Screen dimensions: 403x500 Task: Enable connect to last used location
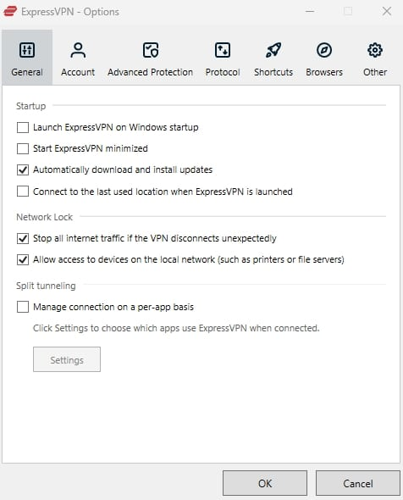23,192
